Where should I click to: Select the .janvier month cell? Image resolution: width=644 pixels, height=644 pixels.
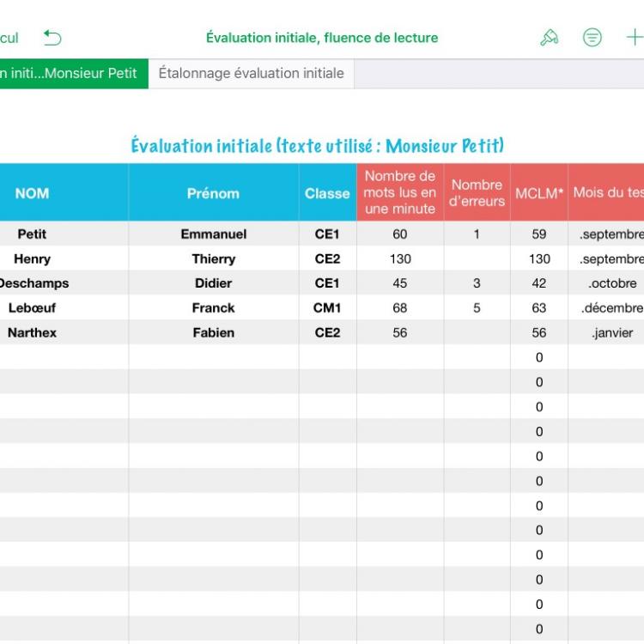coord(606,332)
